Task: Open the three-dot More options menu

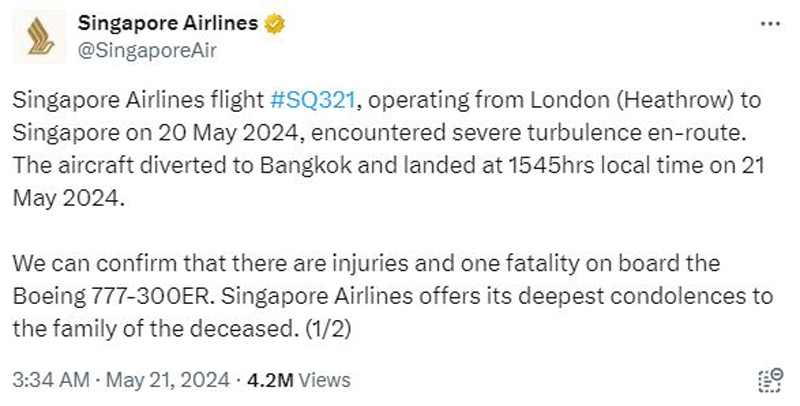Action: [x=770, y=24]
